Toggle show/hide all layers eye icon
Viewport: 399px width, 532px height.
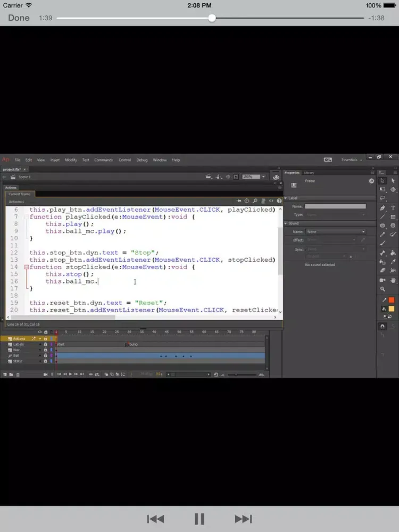tap(40, 332)
